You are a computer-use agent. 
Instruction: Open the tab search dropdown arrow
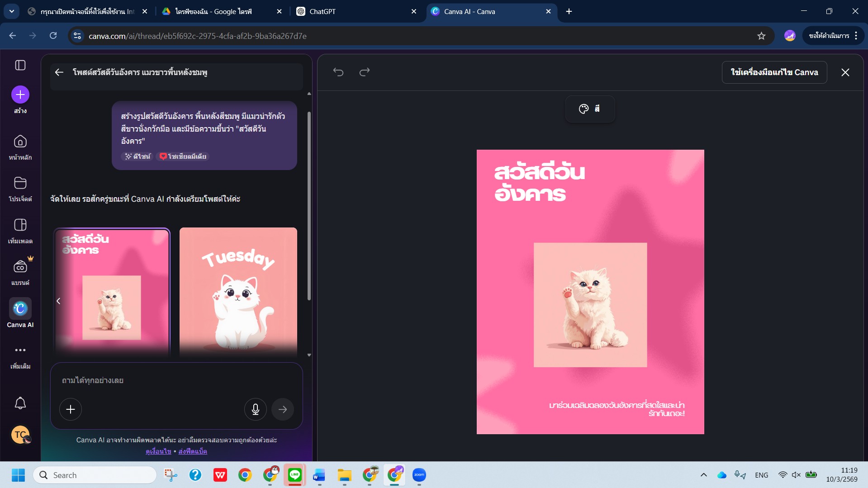coord(12,11)
